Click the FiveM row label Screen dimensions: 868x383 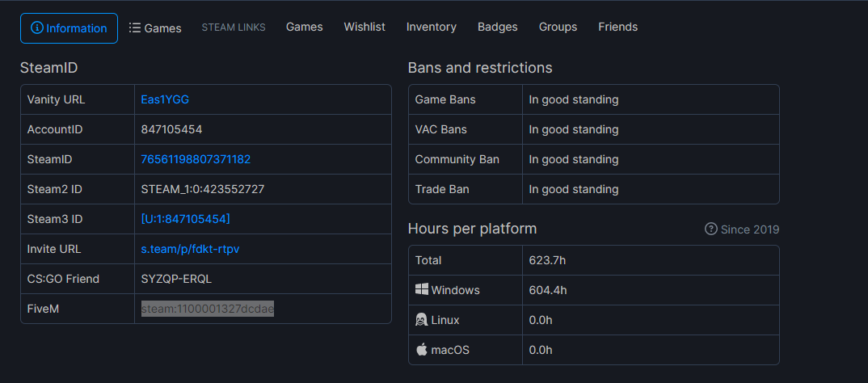pos(43,309)
